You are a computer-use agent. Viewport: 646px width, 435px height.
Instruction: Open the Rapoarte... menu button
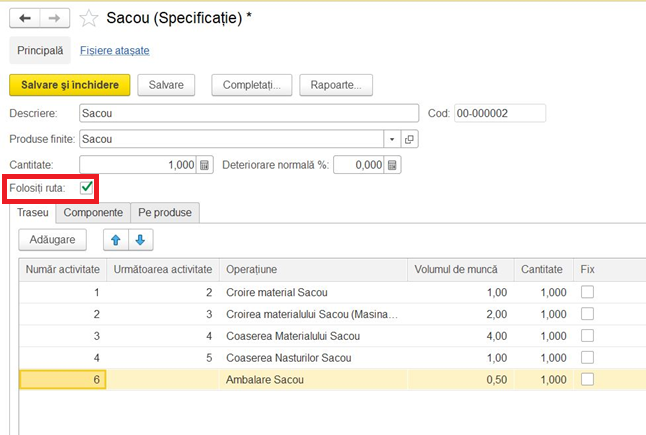[336, 85]
